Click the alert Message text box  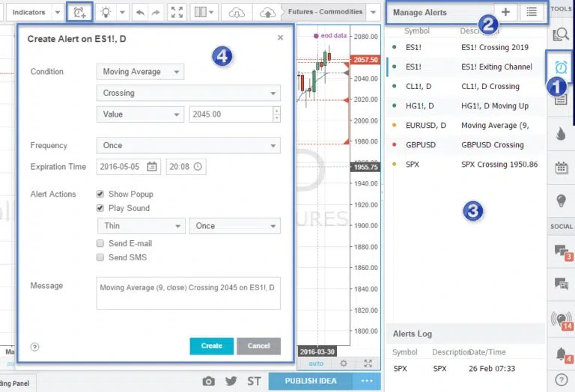189,293
